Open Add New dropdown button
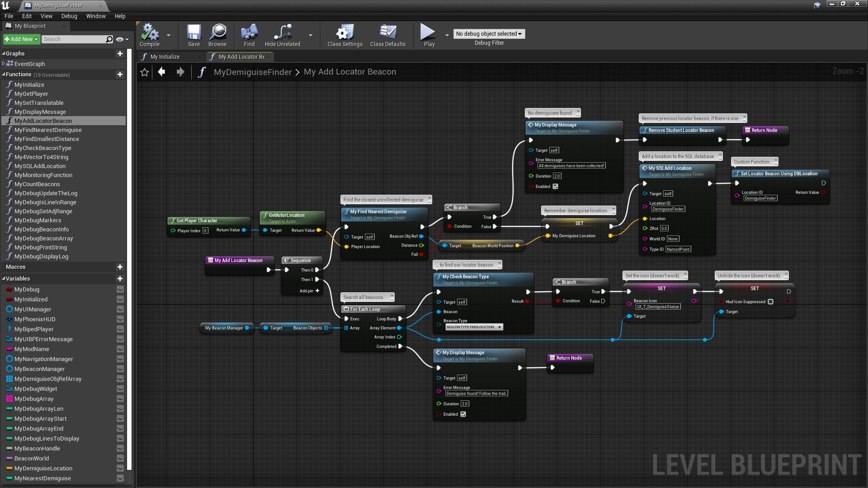This screenshot has width=868, height=488. tap(21, 39)
